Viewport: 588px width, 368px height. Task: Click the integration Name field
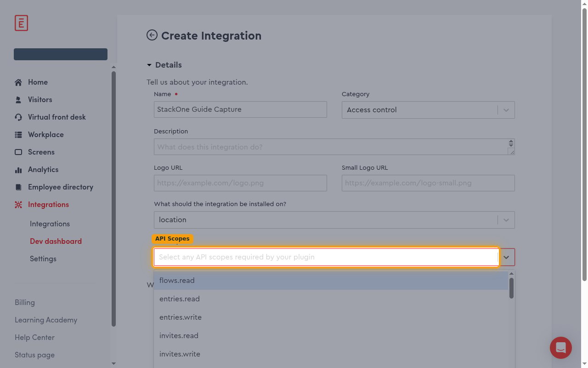pyautogui.click(x=240, y=109)
